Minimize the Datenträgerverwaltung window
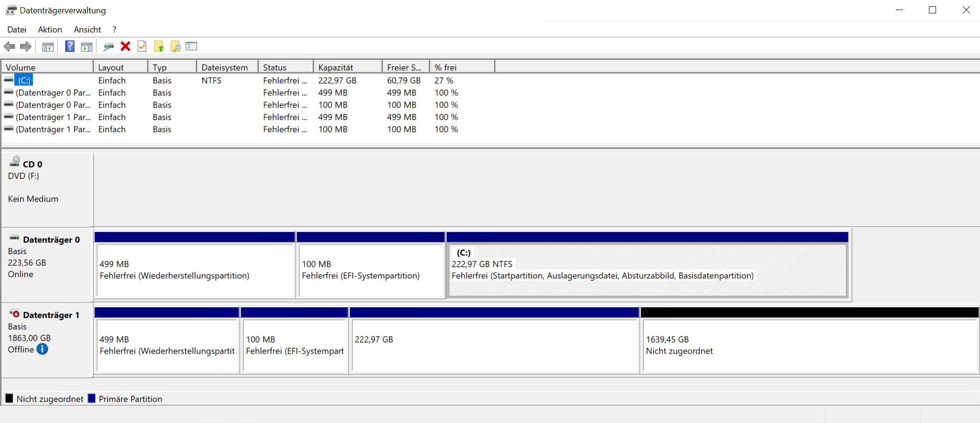The width and height of the screenshot is (980, 423). click(899, 10)
